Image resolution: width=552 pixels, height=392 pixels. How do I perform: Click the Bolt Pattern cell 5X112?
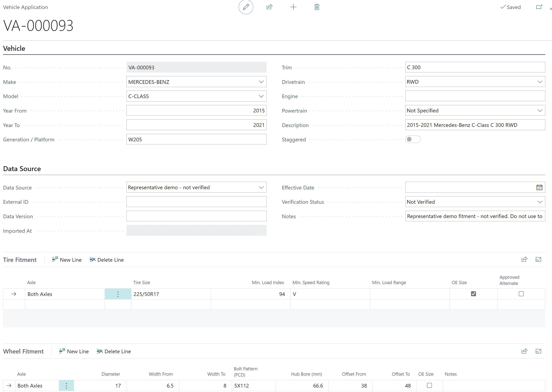point(254,385)
